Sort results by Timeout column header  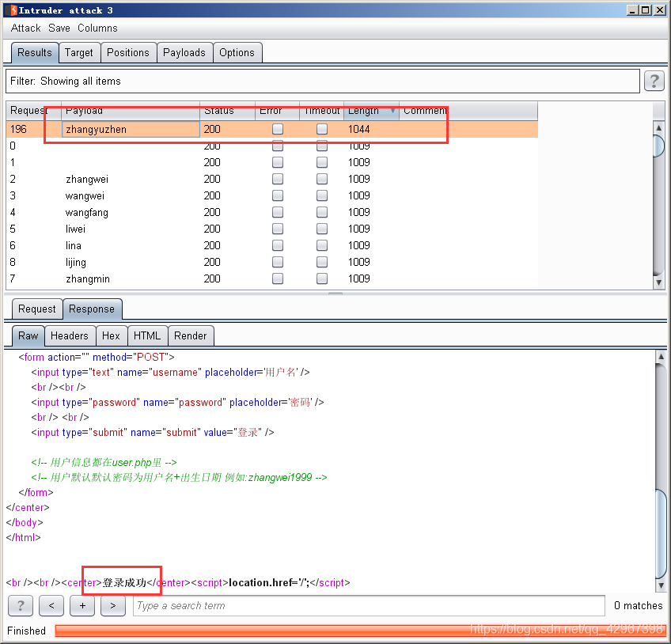[x=322, y=111]
